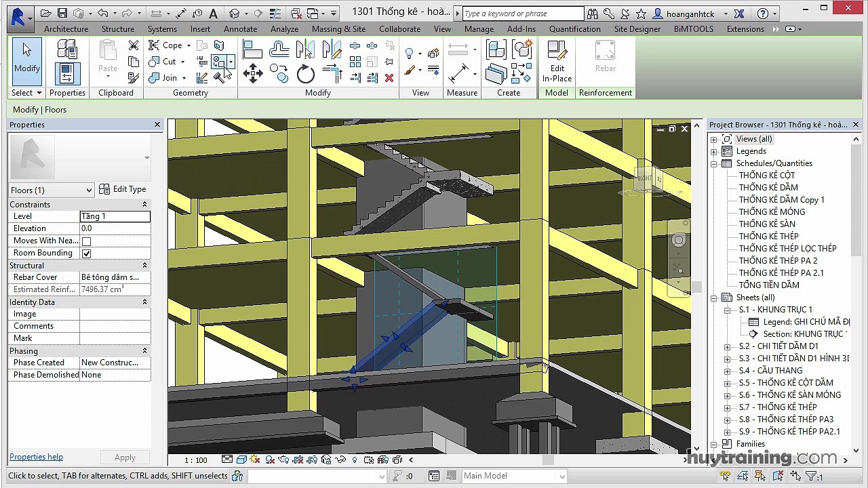The width and height of the screenshot is (868, 488).
Task: Open the Join geometry dropdown arrow
Action: (185, 78)
